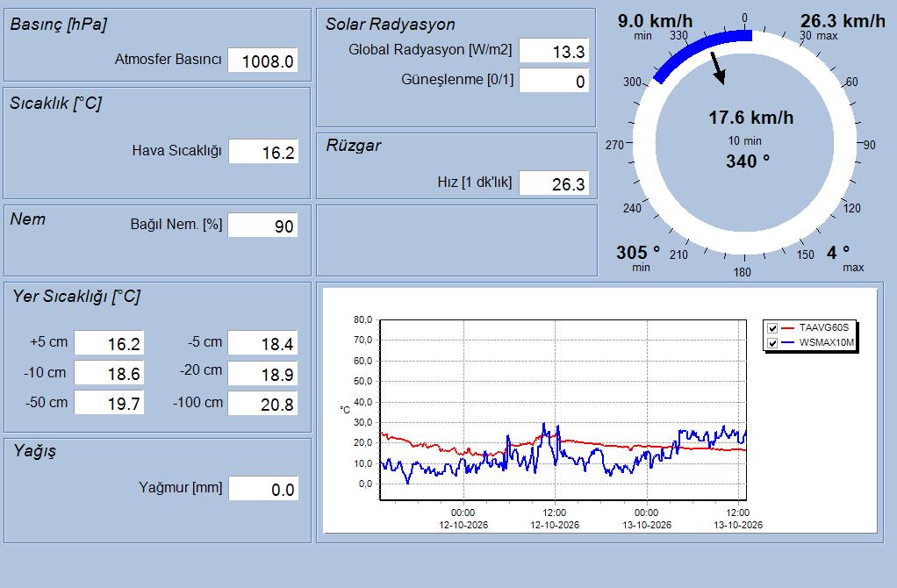Click the 26.3 km/h max wind speed
Viewport: 897px width, 588px height.
[843, 21]
